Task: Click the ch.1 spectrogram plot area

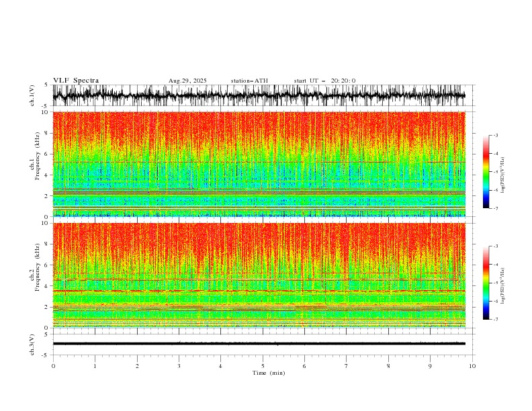Action: point(259,164)
